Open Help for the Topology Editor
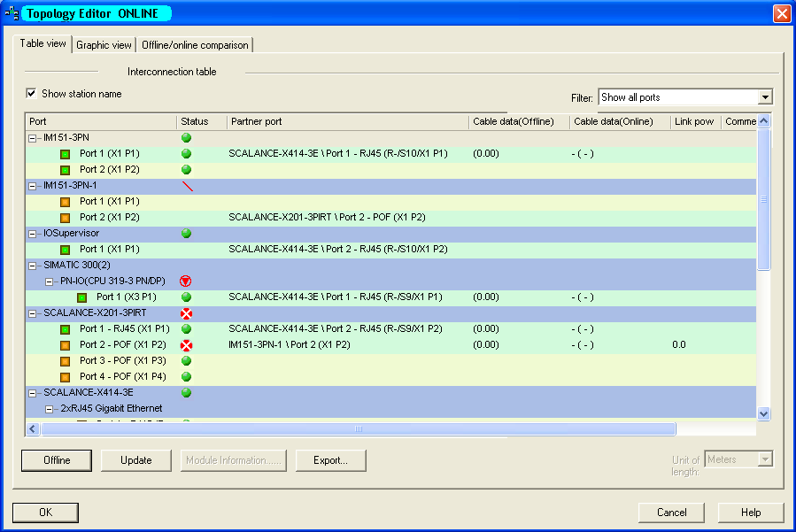 (751, 513)
